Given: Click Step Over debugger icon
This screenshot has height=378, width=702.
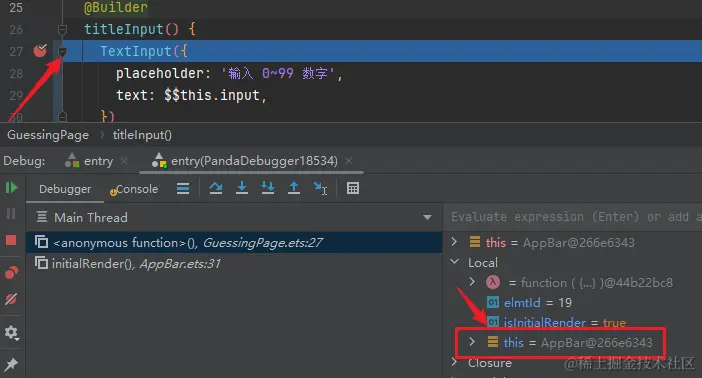Looking at the screenshot, I should (216, 188).
